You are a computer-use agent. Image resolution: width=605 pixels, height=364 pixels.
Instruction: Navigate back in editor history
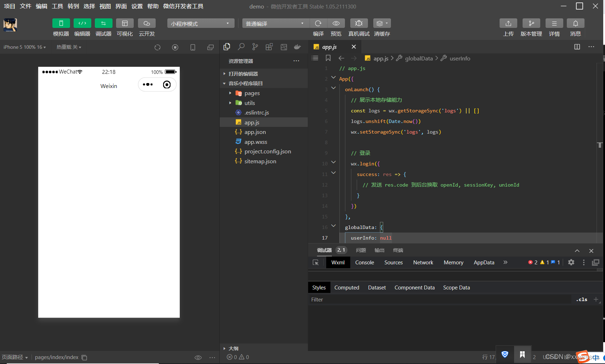[341, 58]
